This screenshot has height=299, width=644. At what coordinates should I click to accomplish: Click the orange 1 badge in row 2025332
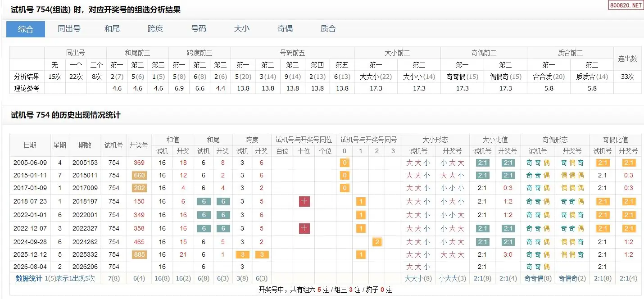[361, 254]
